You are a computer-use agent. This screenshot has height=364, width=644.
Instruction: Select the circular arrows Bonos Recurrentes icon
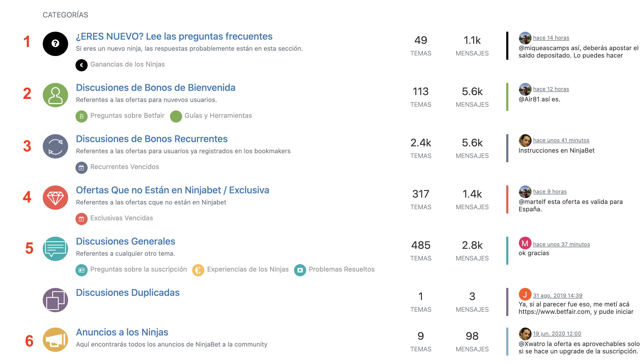pos(55,146)
